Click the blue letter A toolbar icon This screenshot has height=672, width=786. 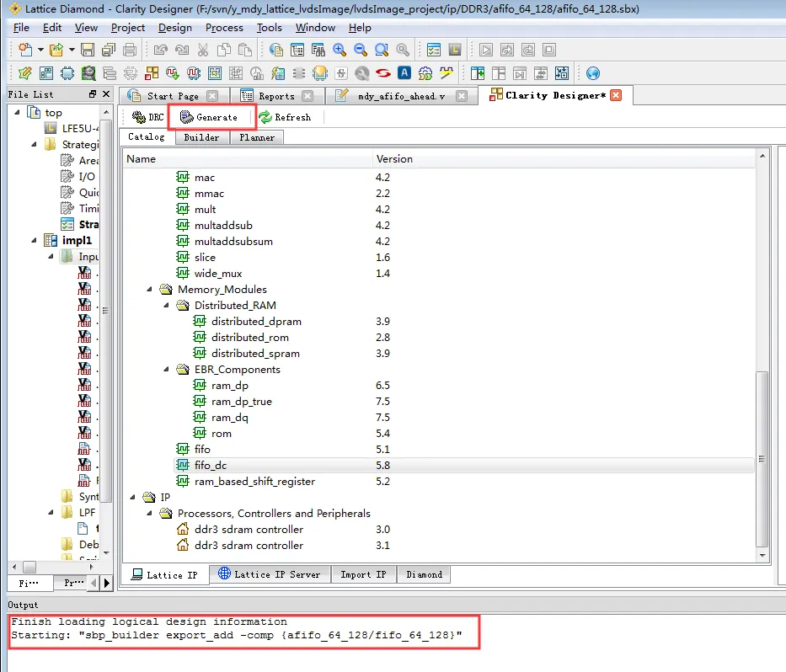[404, 73]
